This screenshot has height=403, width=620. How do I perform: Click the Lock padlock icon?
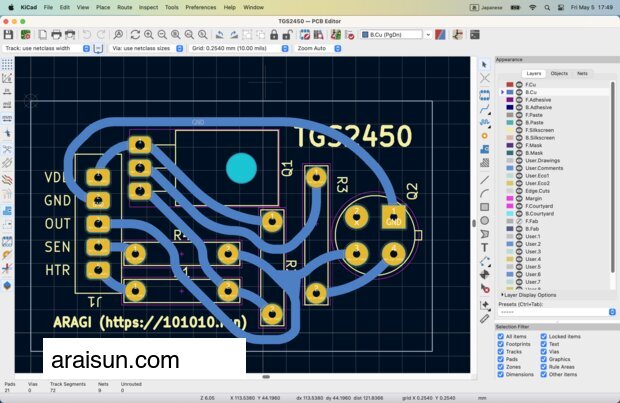pyautogui.click(x=274, y=35)
